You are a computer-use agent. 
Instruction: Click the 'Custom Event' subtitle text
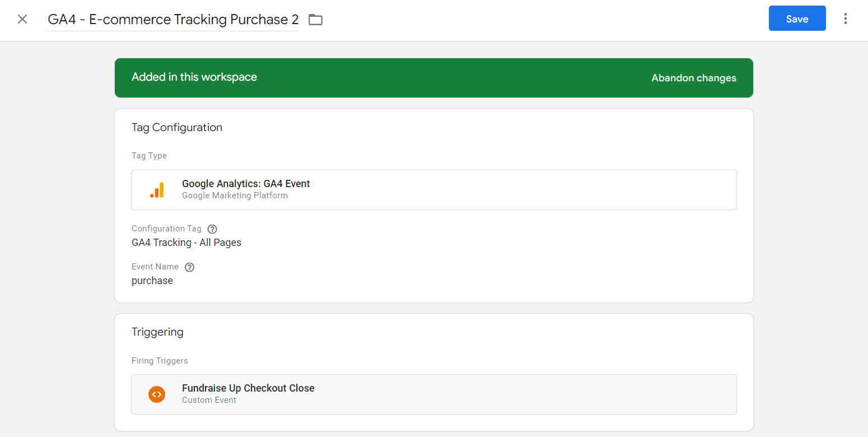(209, 400)
